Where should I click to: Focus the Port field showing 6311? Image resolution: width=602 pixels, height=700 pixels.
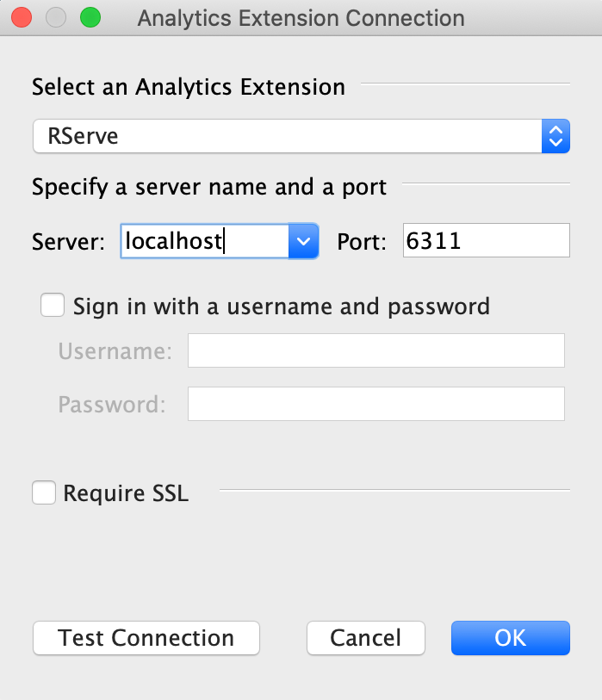[486, 241]
